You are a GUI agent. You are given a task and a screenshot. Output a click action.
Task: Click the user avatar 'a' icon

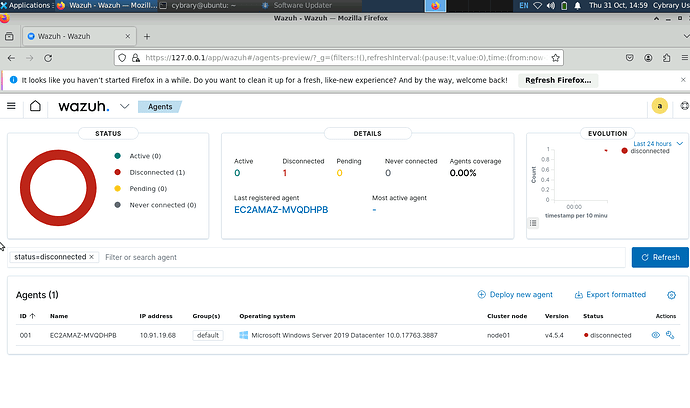point(658,106)
